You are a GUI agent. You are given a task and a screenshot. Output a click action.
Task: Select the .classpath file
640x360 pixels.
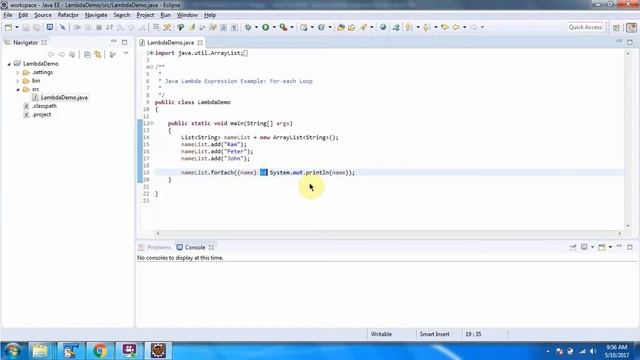click(x=44, y=106)
